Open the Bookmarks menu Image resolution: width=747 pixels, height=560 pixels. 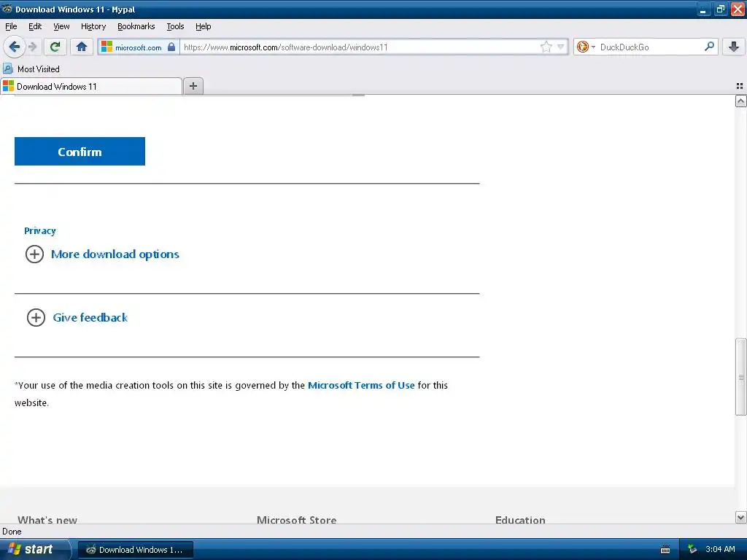click(136, 26)
